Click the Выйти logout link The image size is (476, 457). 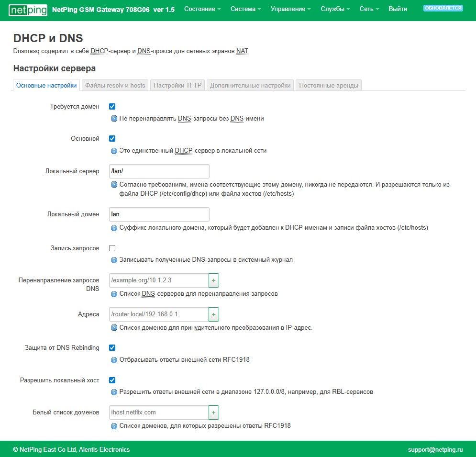pyautogui.click(x=398, y=9)
